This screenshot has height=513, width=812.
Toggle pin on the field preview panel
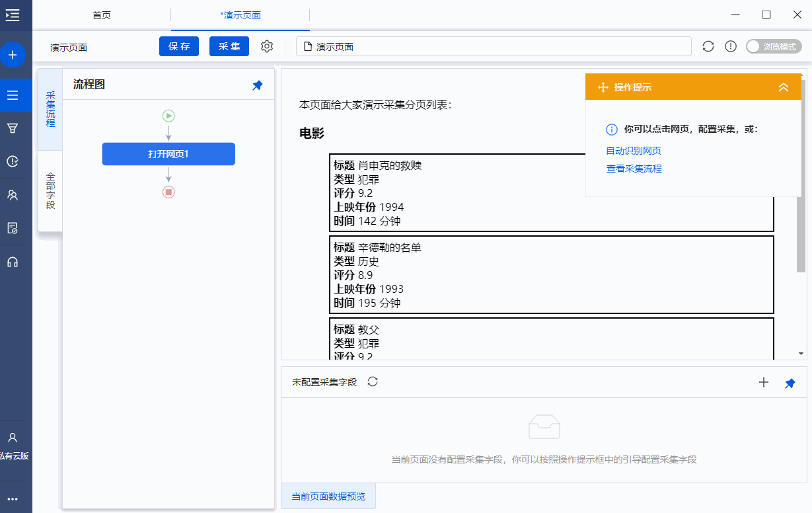tap(790, 383)
